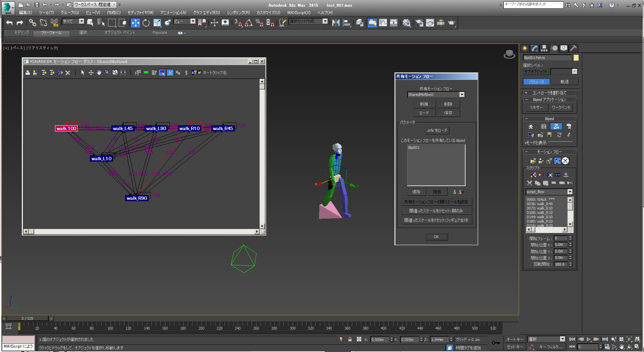The width and height of the screenshot is (644, 352).
Task: Toggle オートキー auto key mode
Action: click(x=515, y=339)
